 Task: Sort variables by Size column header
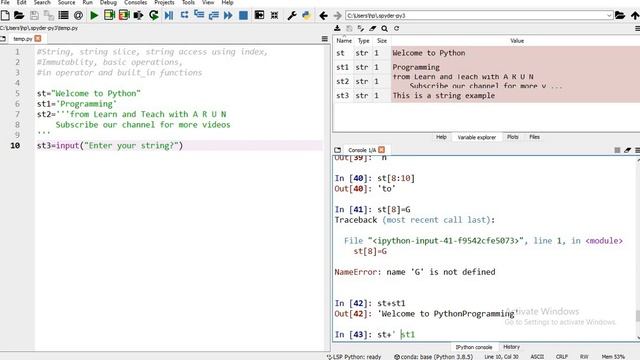coord(382,41)
